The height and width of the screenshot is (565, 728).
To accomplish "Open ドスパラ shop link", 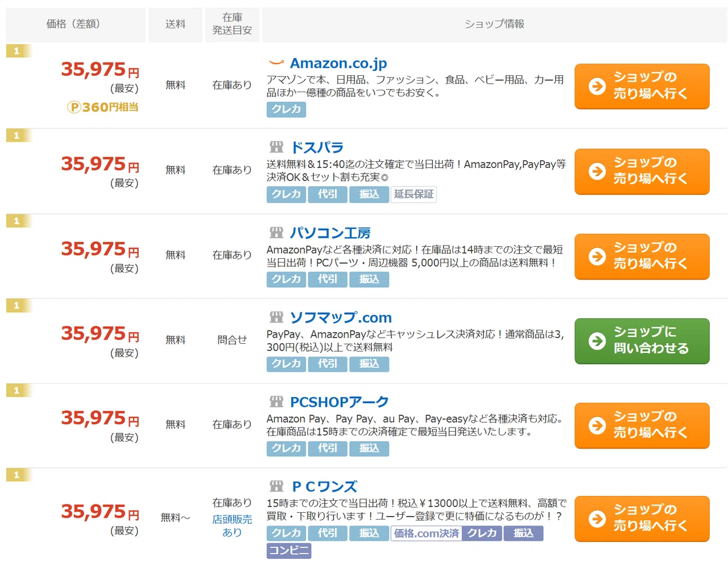I will (317, 147).
